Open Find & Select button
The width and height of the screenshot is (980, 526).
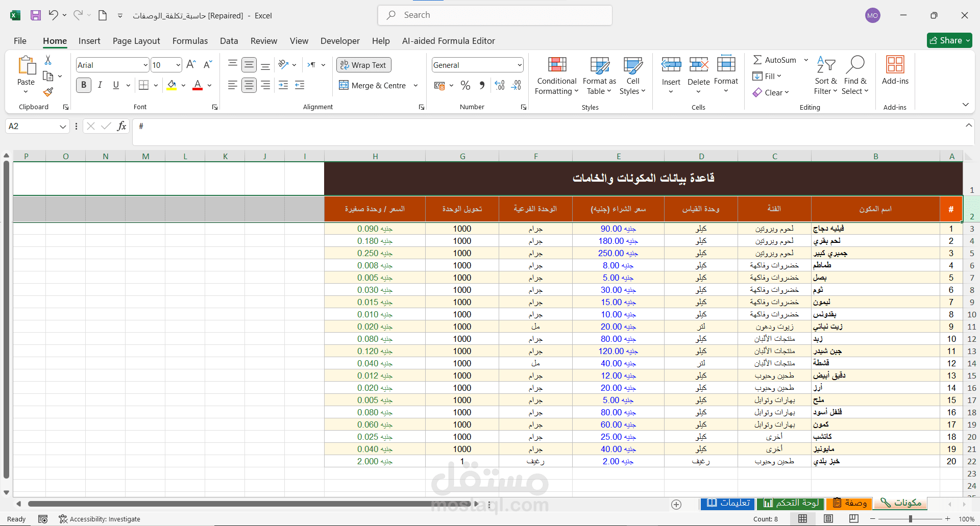coord(855,76)
